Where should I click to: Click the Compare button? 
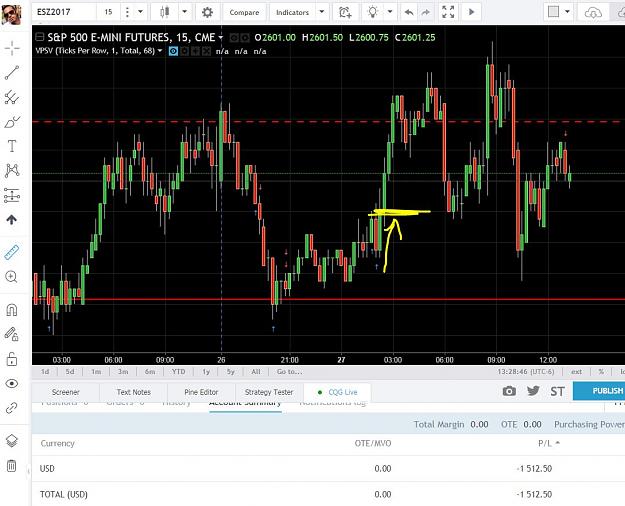[244, 12]
